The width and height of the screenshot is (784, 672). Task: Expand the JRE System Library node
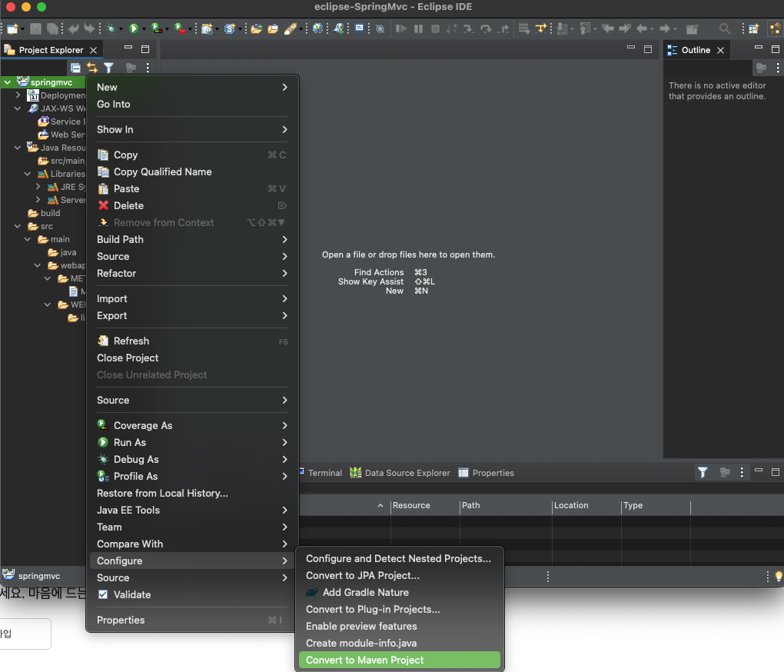tap(38, 187)
